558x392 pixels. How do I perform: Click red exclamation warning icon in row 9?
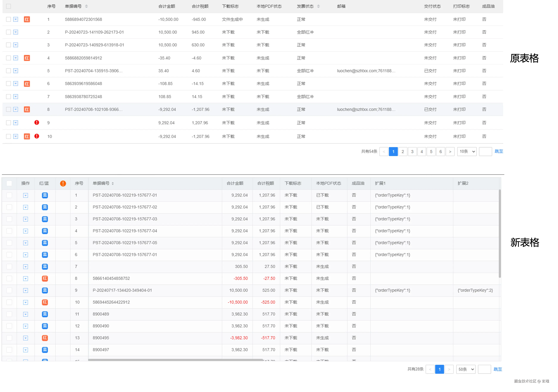(x=37, y=123)
